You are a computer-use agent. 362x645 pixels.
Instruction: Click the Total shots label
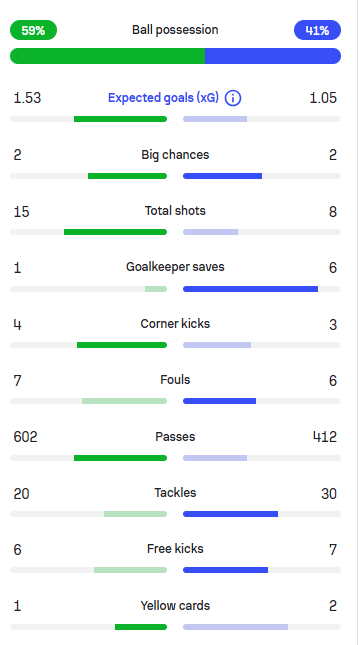[x=175, y=211]
